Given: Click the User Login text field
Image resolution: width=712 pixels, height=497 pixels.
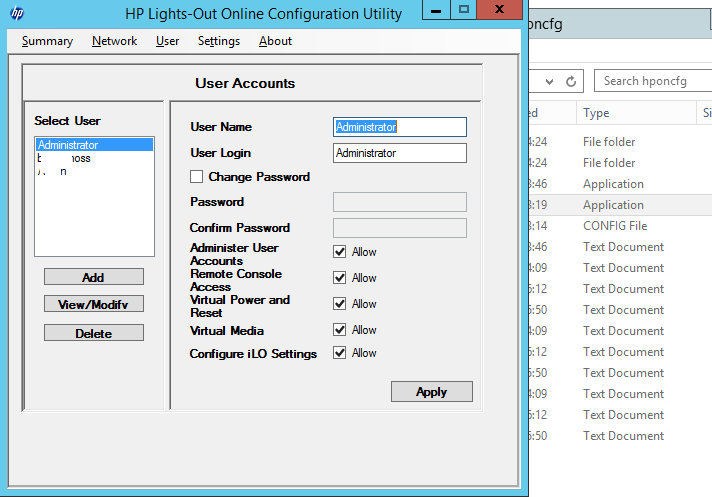Looking at the screenshot, I should (x=399, y=153).
